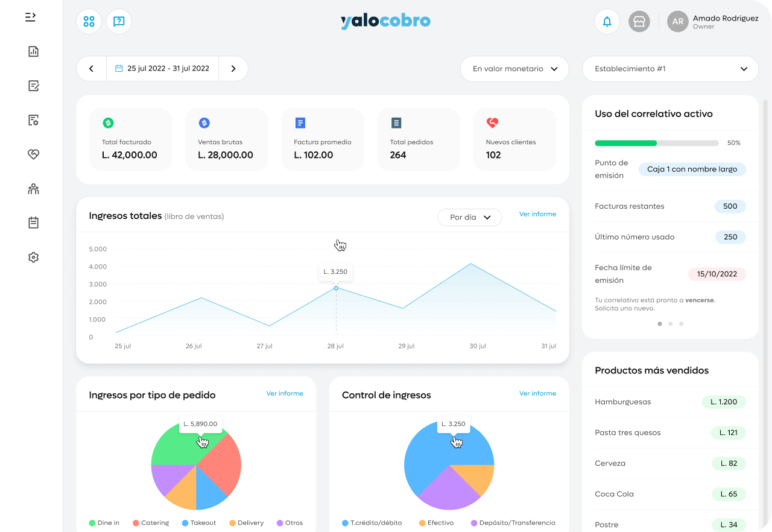This screenshot has height=532, width=772.
Task: Open the Por día dropdown
Action: pyautogui.click(x=470, y=217)
